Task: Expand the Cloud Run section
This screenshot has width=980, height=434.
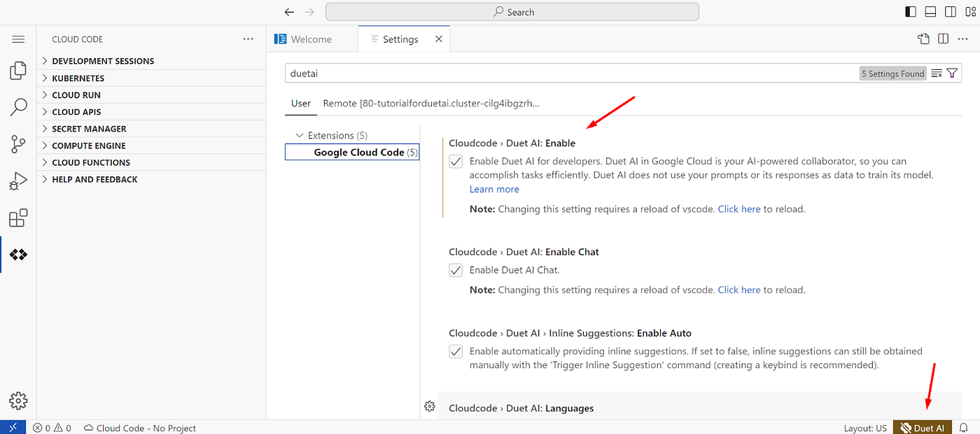Action: (151, 95)
